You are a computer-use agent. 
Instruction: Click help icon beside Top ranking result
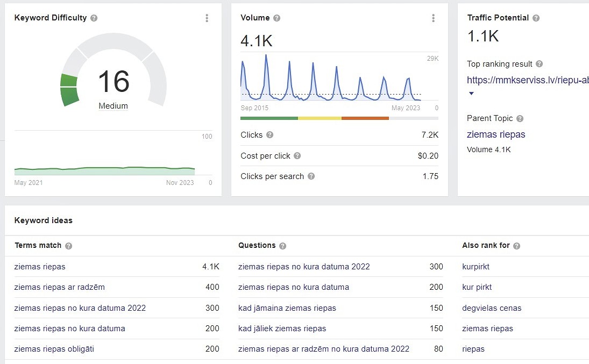tap(540, 64)
